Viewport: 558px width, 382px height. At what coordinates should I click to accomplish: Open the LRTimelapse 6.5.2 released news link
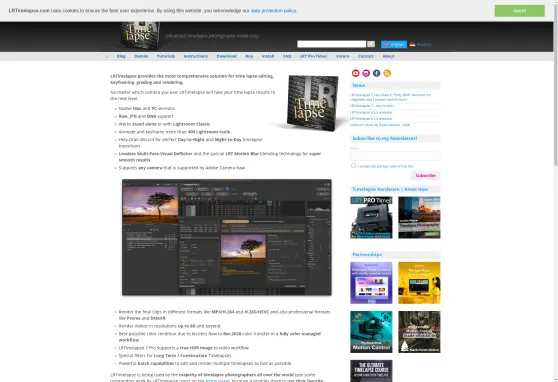(371, 119)
